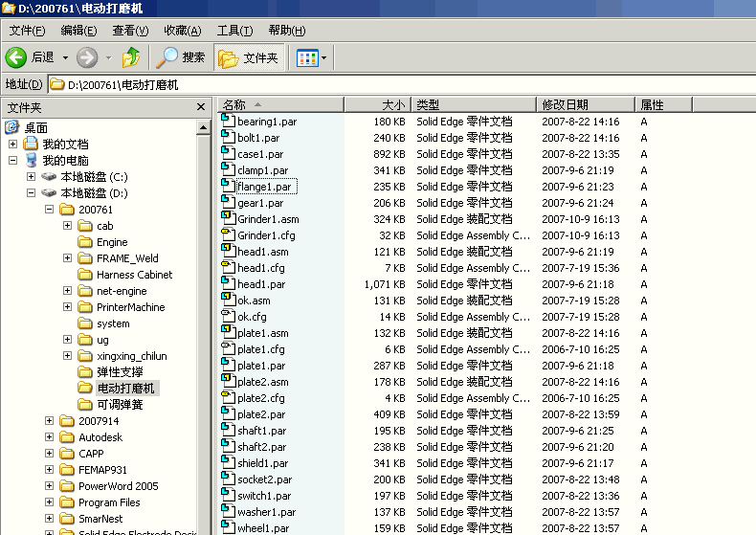Viewport: 756px width, 535px height.
Task: Select clamp1.par file icon
Action: [228, 169]
